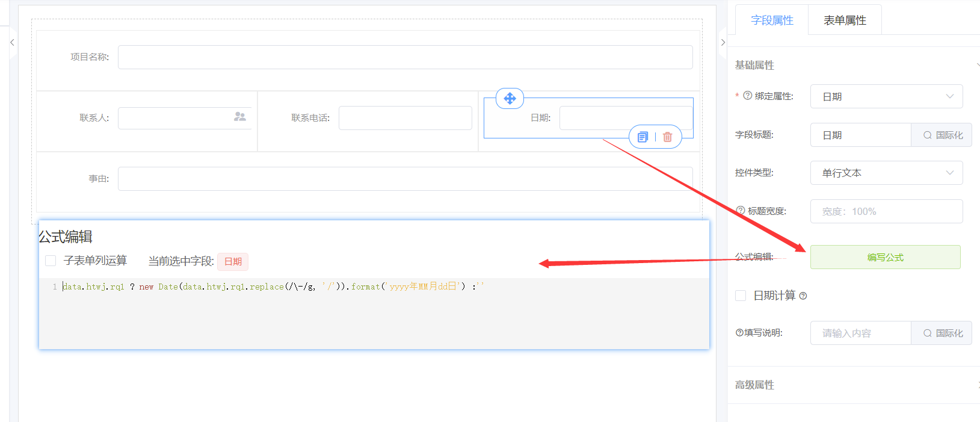
Task: Open the 绑定属性 dropdown showing 日期
Action: pos(887,96)
